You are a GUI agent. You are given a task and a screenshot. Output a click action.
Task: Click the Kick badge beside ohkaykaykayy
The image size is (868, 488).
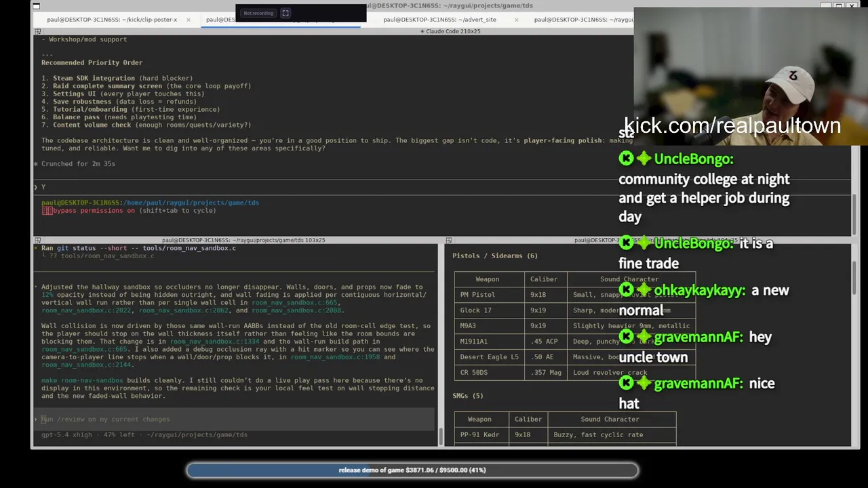point(626,291)
